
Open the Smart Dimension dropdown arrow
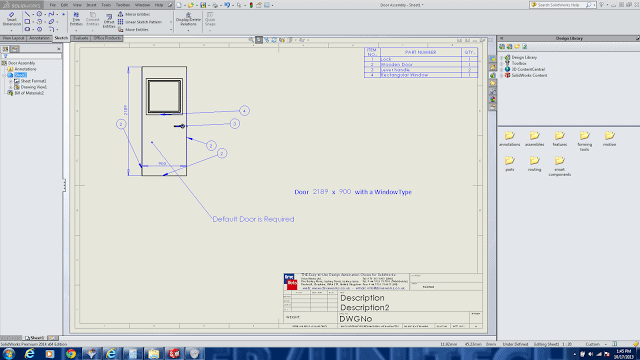(x=11, y=30)
